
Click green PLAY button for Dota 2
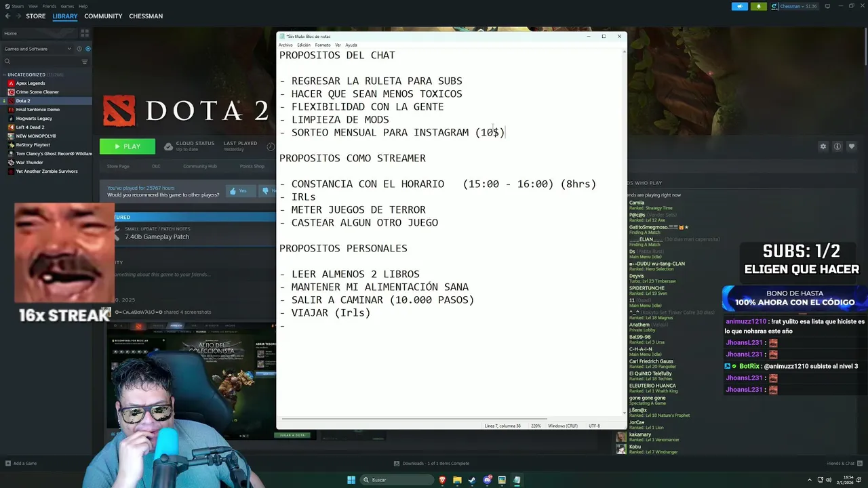coord(127,146)
